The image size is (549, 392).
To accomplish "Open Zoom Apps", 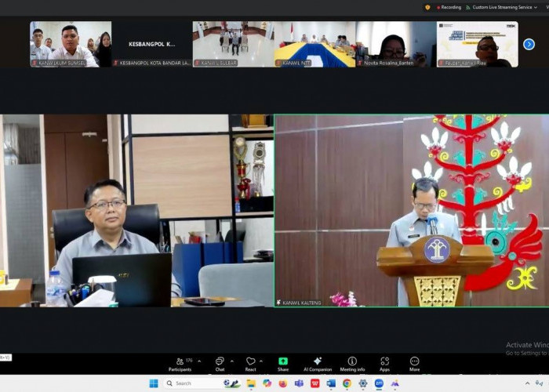I will (384, 365).
